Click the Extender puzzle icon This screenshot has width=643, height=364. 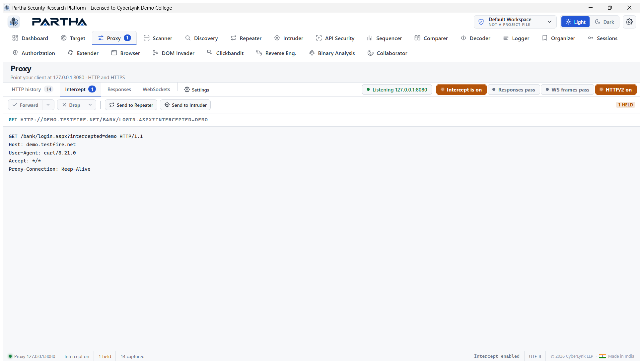click(71, 53)
